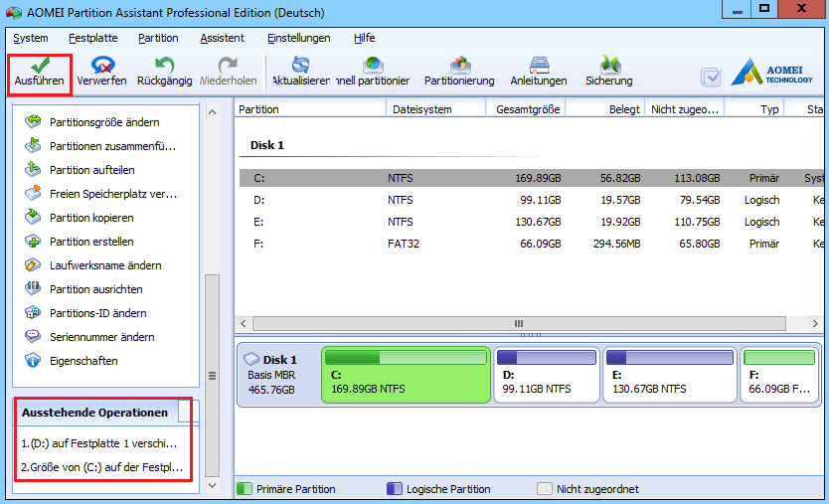The width and height of the screenshot is (829, 504).
Task: Choose Partition aufteilen in the sidebar
Action: [x=92, y=170]
